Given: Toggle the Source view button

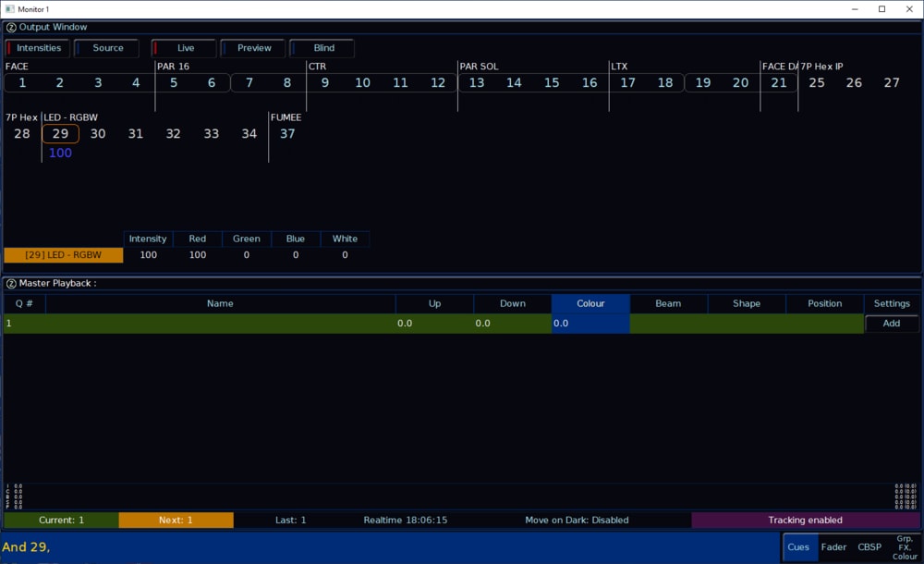Looking at the screenshot, I should 107,48.
